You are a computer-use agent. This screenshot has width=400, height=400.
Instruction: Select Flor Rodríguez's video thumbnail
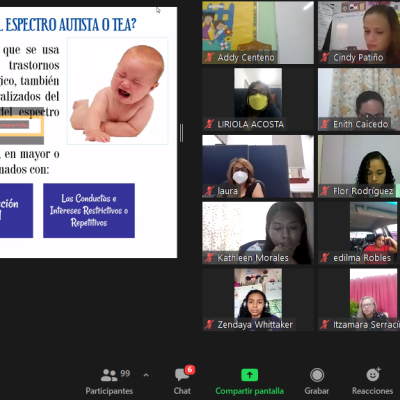pyautogui.click(x=359, y=166)
